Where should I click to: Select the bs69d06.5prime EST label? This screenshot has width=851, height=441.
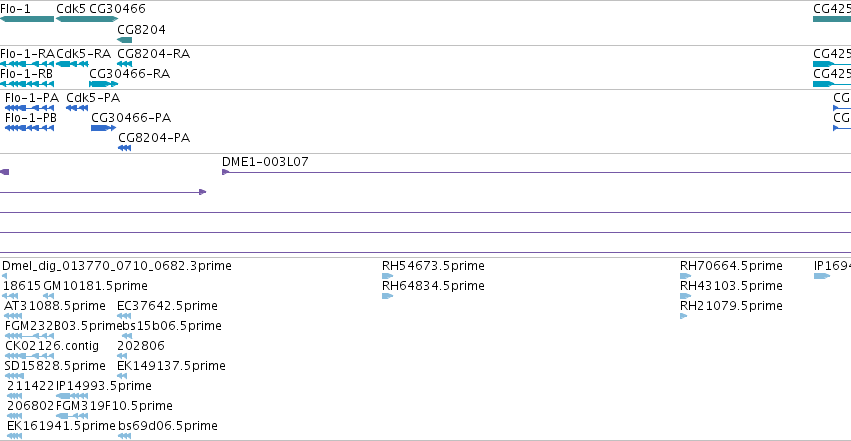coord(168,426)
